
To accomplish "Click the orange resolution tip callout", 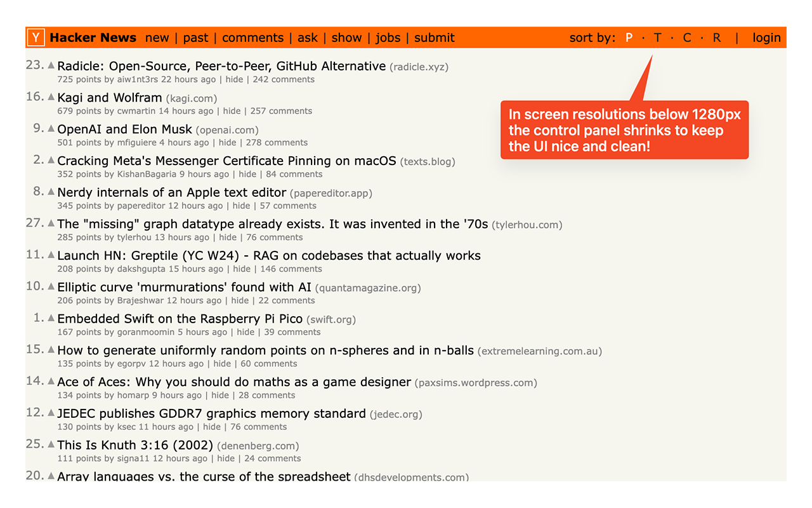I will point(625,130).
